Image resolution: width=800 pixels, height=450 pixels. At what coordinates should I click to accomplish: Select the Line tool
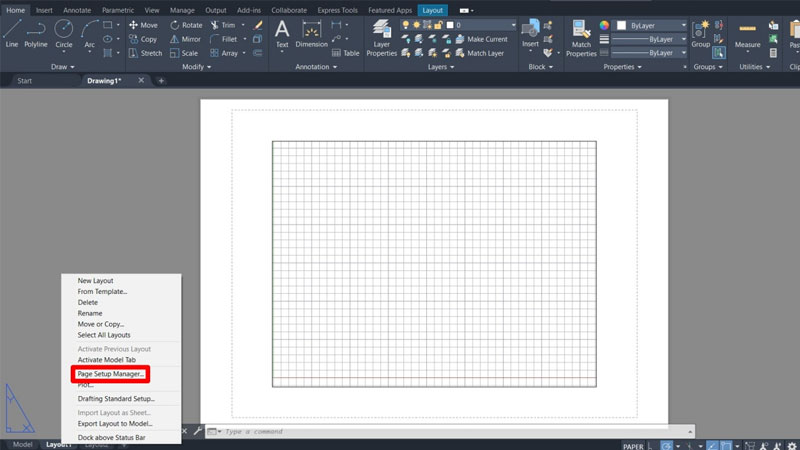coord(11,32)
